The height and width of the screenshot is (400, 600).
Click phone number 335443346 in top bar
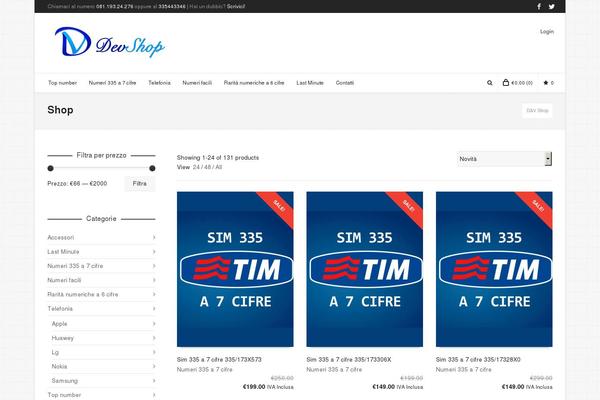click(x=172, y=7)
